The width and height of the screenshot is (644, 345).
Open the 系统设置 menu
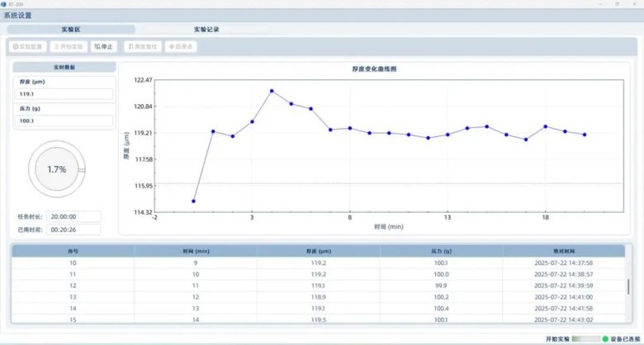[x=21, y=15]
